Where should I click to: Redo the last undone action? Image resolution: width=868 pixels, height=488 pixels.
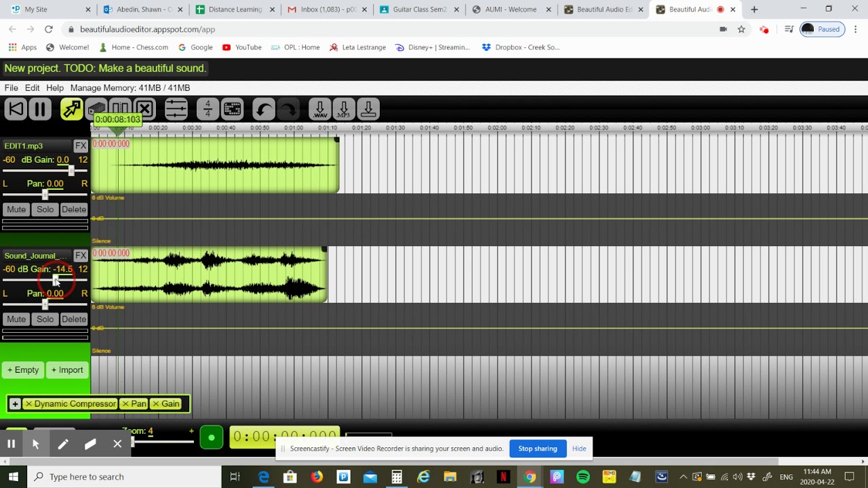click(288, 109)
